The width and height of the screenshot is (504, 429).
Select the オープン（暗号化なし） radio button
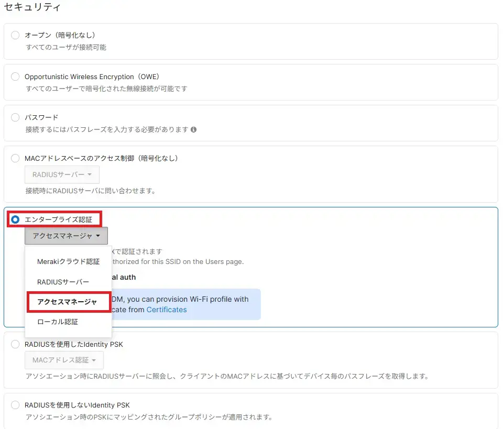(15, 35)
